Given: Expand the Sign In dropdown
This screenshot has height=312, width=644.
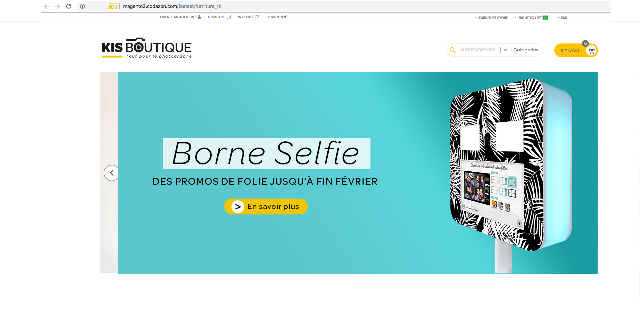Looking at the screenshot, I should coord(277,17).
